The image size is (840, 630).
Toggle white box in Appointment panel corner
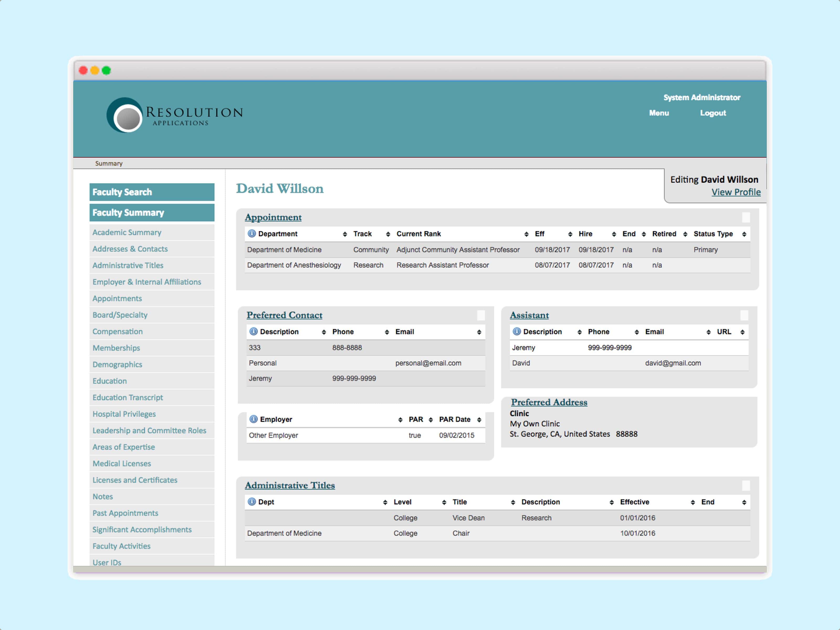[x=746, y=217]
